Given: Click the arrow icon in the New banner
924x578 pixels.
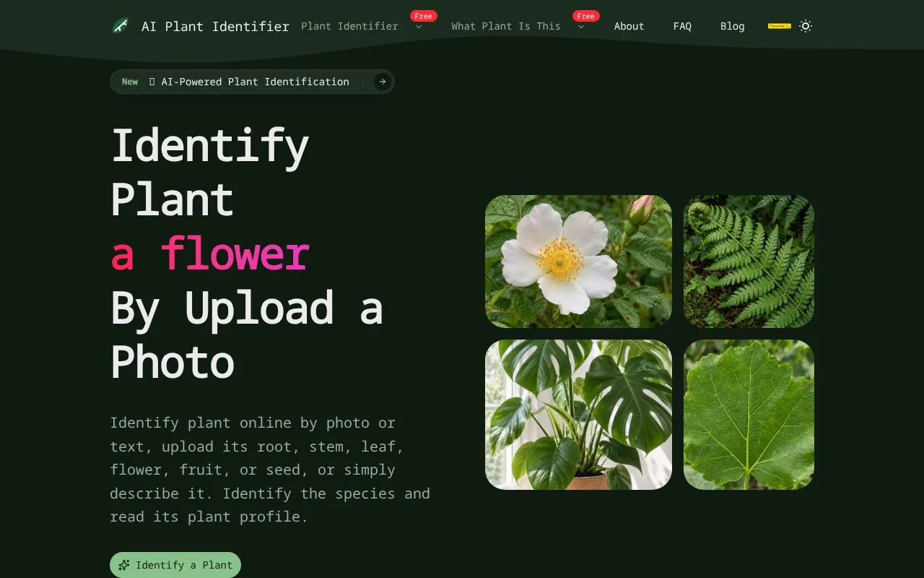Looking at the screenshot, I should (x=382, y=82).
